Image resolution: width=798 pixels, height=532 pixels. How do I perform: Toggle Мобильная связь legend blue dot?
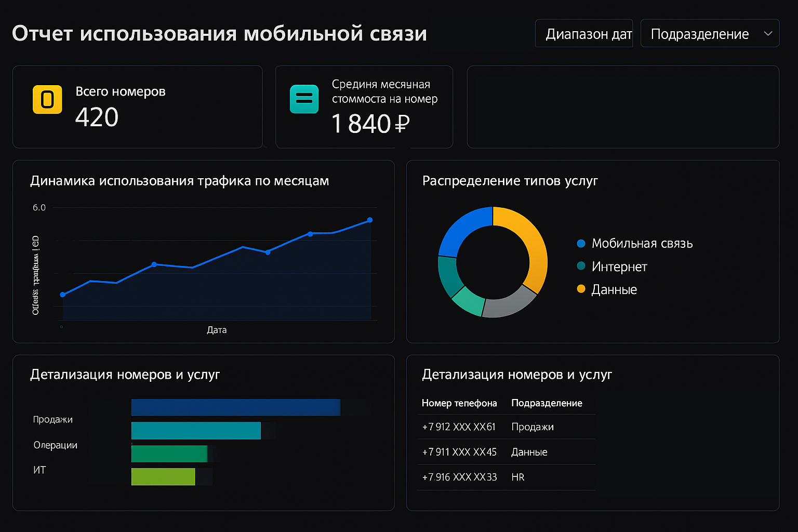pyautogui.click(x=581, y=243)
